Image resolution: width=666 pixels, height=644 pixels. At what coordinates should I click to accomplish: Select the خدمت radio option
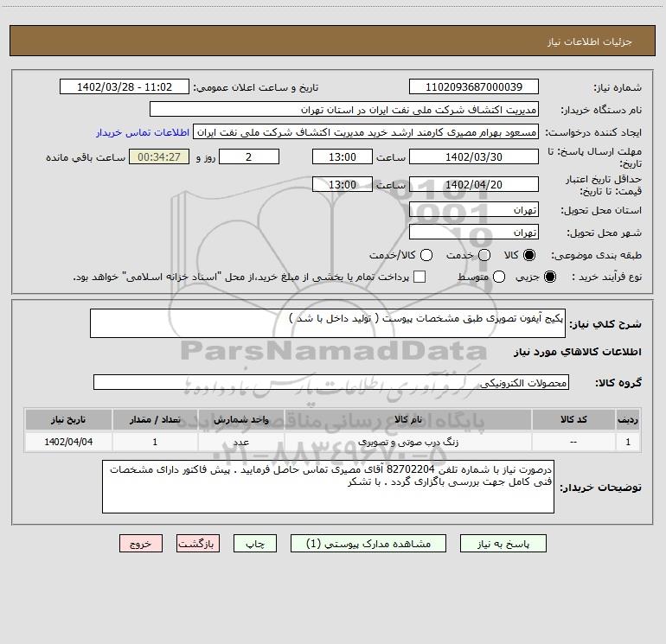(484, 255)
